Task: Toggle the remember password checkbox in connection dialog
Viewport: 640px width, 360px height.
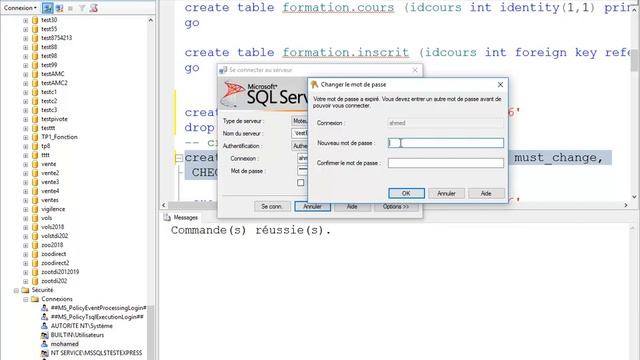Action: 301,182
